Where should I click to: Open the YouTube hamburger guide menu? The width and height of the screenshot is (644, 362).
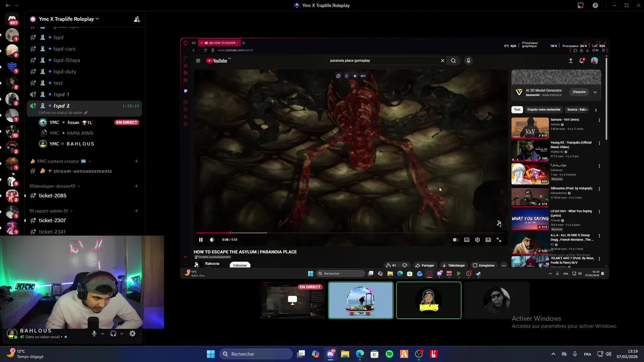coord(198,61)
